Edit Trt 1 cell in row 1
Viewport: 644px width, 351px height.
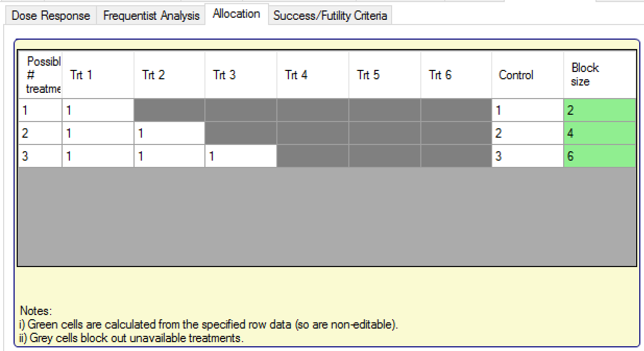98,111
